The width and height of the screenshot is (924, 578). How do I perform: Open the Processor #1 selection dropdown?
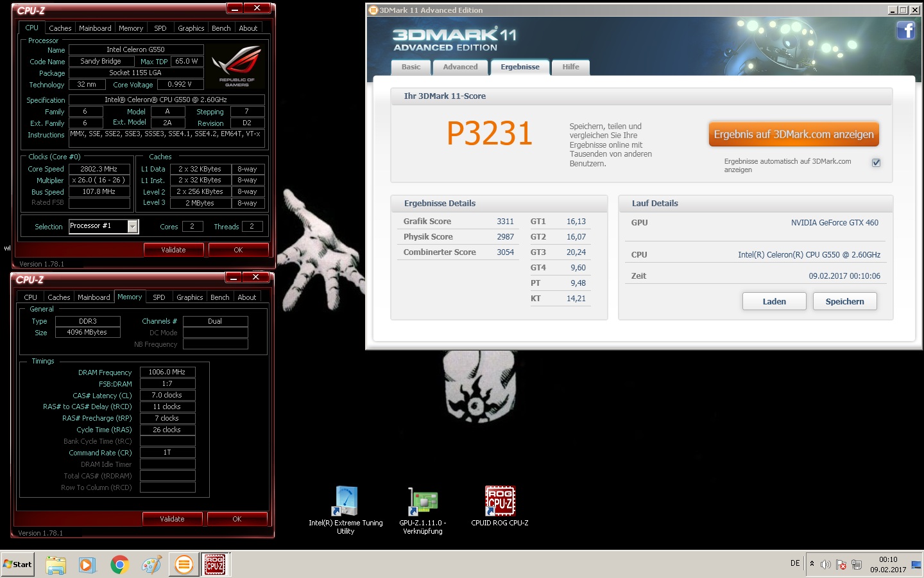(133, 226)
